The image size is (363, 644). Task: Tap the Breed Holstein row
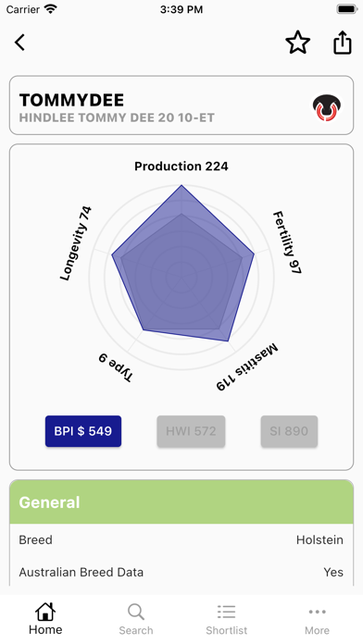(181, 539)
